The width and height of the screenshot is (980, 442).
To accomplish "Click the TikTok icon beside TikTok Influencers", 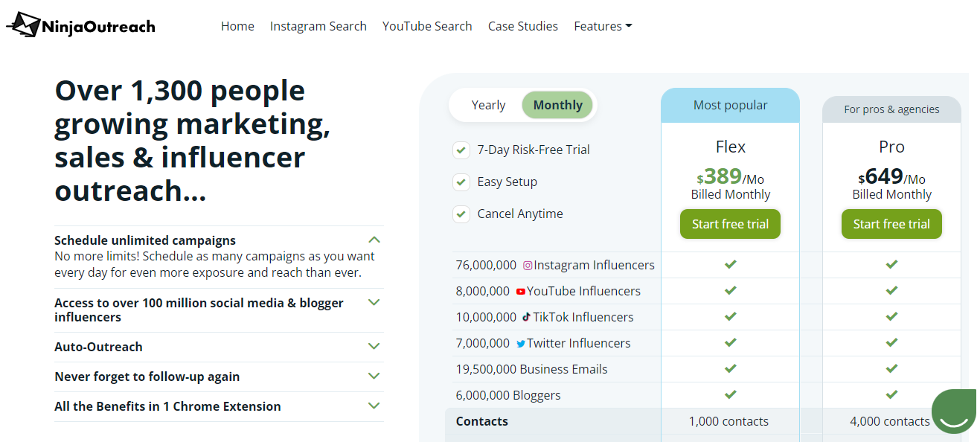I will click(x=526, y=317).
